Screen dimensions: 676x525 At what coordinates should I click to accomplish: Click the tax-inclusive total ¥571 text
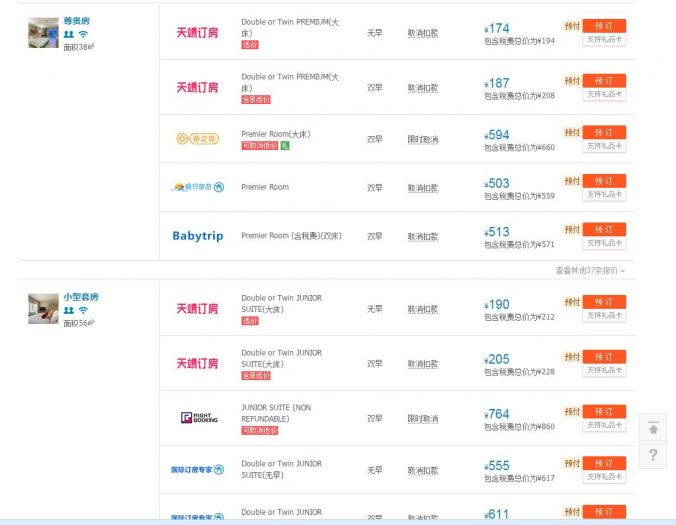point(520,244)
